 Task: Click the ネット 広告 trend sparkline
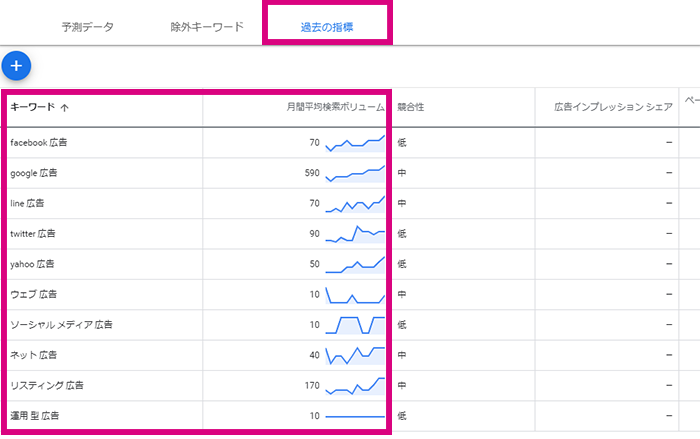point(355,355)
